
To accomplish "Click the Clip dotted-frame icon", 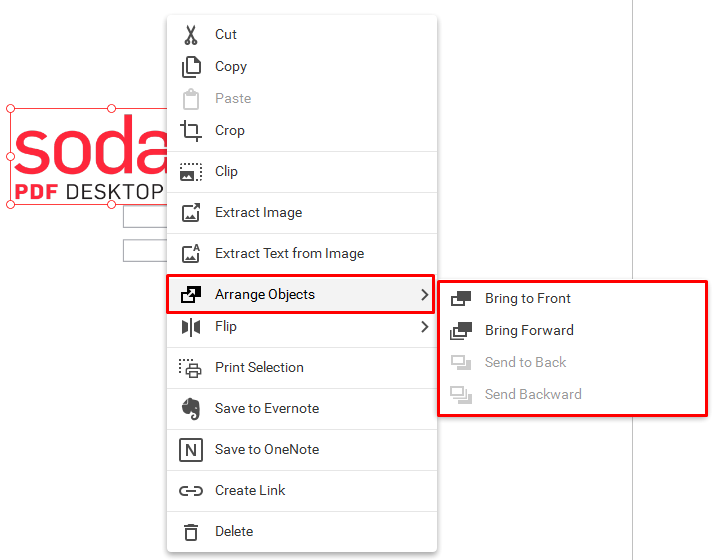I will tap(191, 172).
